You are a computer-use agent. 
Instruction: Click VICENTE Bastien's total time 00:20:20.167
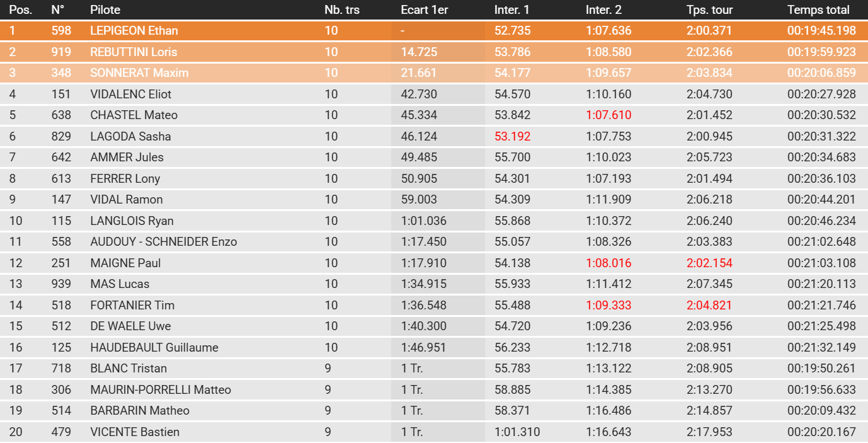821,432
